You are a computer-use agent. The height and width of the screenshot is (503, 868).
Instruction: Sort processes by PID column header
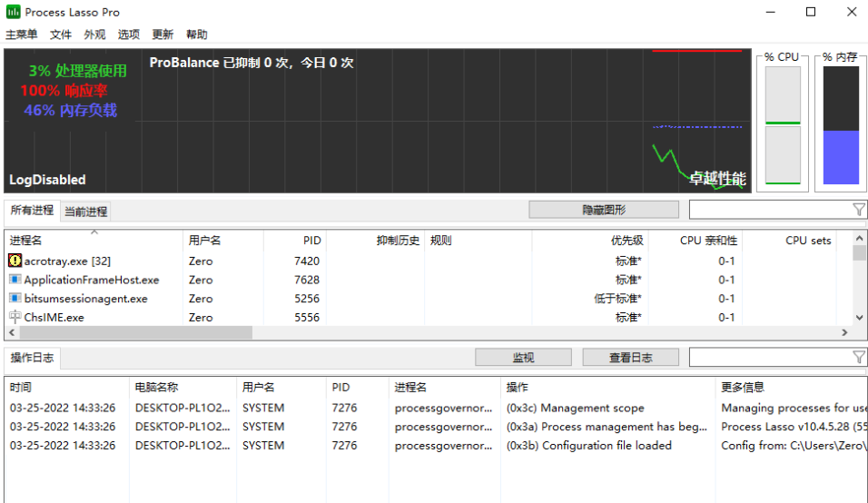[295, 241]
